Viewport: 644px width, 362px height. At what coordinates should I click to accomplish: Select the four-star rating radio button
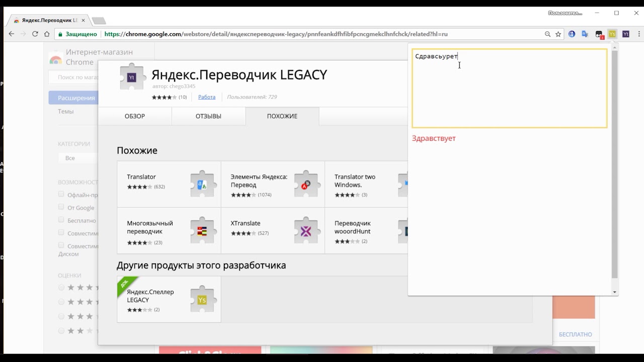pos(61,302)
